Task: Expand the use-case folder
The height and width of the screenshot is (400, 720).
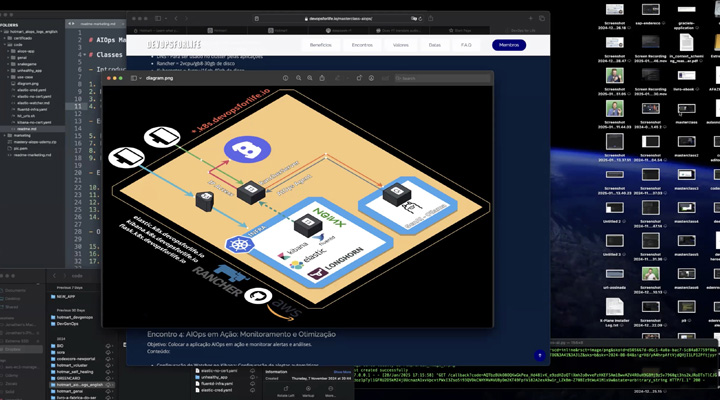Action: (8, 77)
